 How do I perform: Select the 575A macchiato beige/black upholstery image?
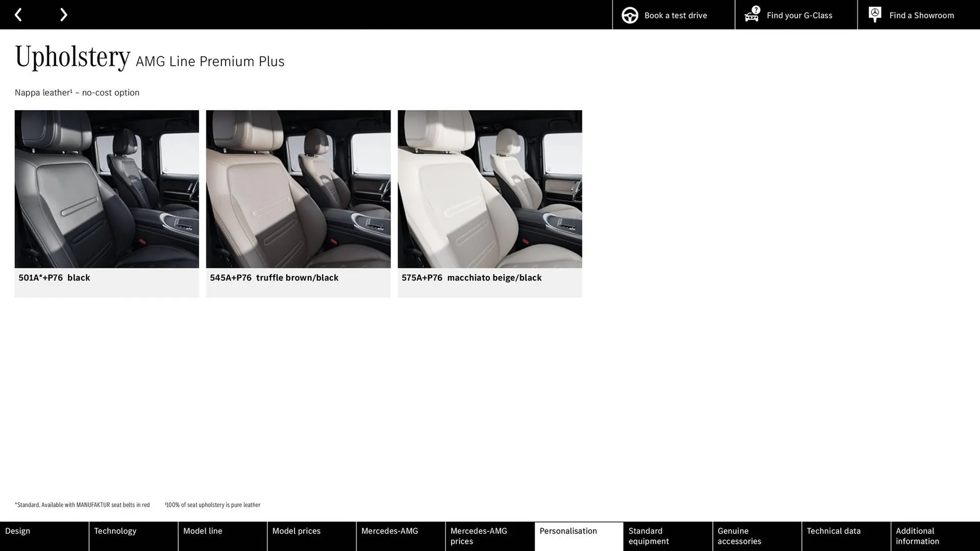[x=489, y=189]
